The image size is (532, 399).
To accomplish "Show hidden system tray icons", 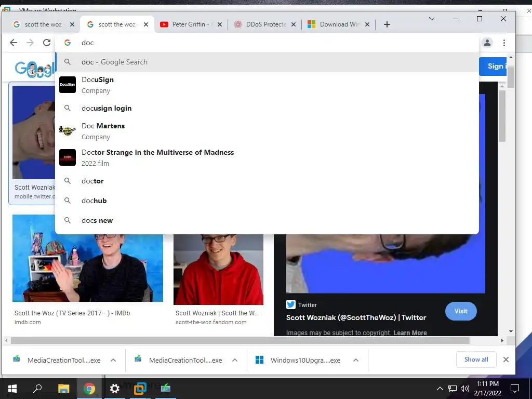I will pos(440,389).
